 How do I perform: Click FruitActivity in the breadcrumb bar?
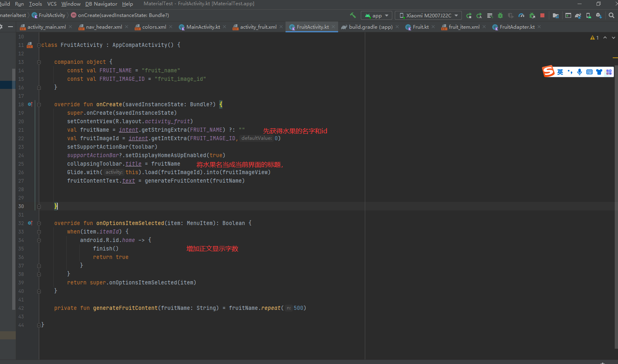pos(52,15)
